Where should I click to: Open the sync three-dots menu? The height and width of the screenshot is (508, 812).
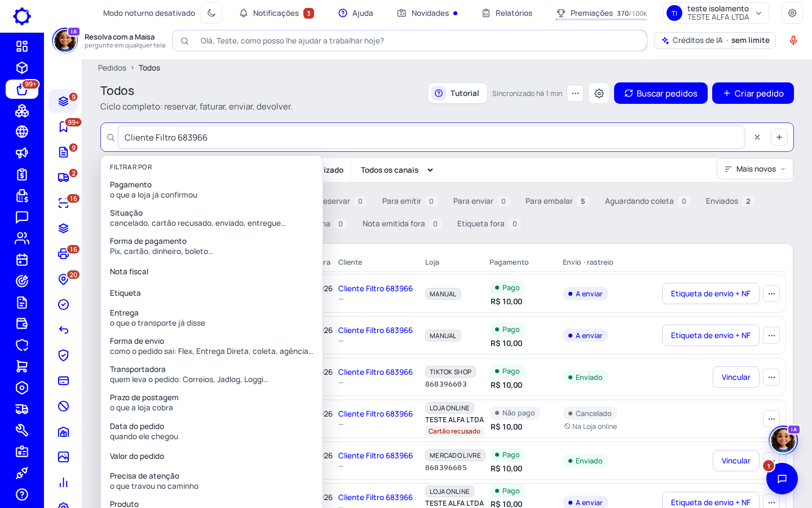(x=575, y=93)
